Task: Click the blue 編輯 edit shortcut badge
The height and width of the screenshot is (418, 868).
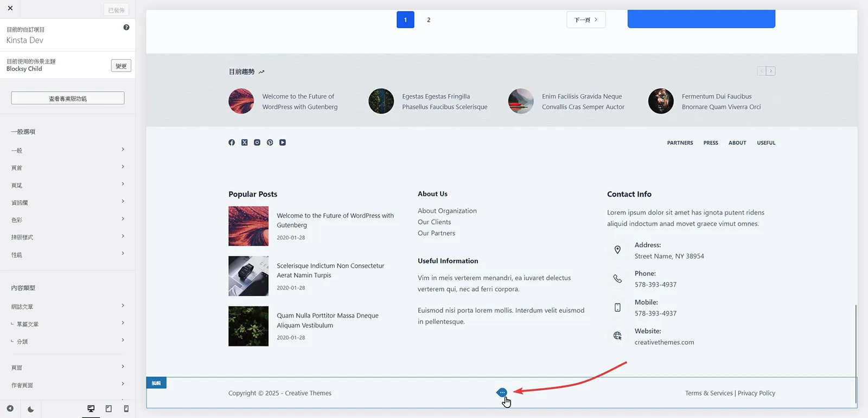Action: pos(156,383)
